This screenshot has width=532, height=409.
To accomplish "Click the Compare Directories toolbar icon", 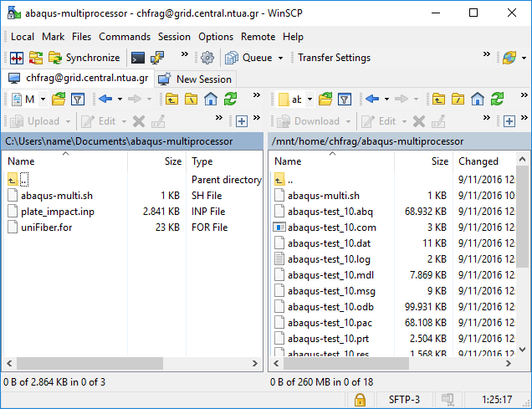I will [x=16, y=58].
